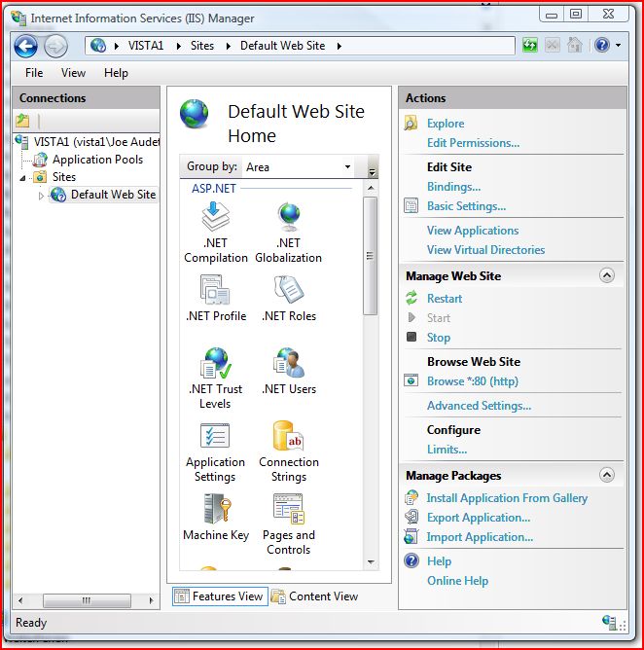Click the Create New Connection icon in Connections
The height and width of the screenshot is (650, 644).
pyautogui.click(x=22, y=121)
